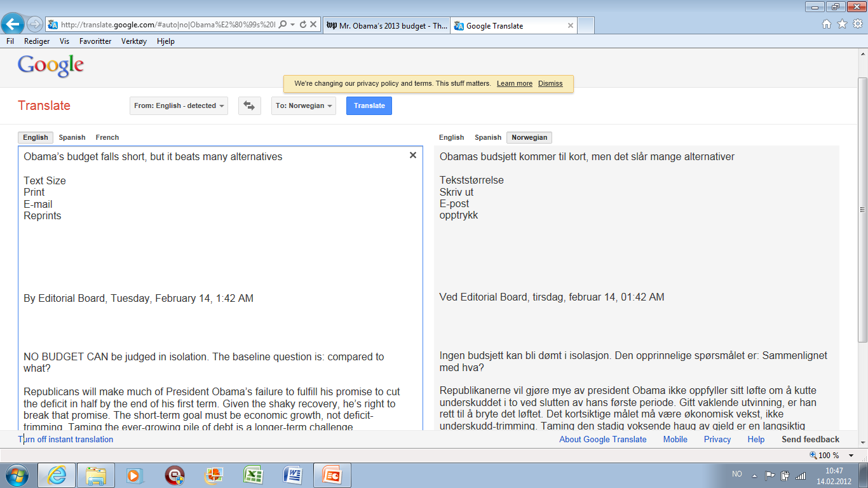Select Spanish as target language
868x488 pixels.
pyautogui.click(x=488, y=137)
